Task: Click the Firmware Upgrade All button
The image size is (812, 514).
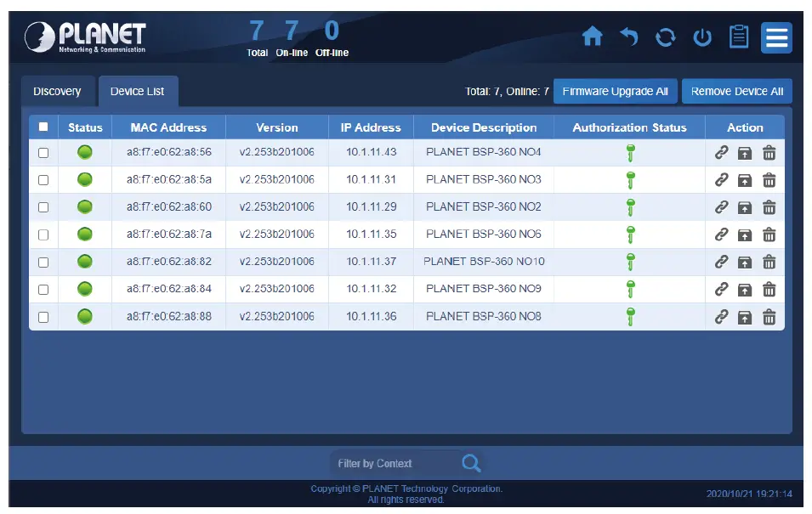Action: tap(616, 91)
